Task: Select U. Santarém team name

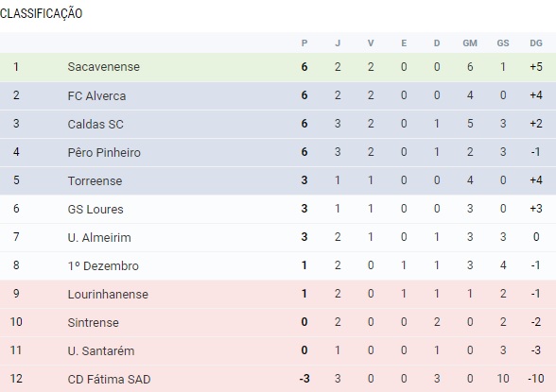Action: tap(101, 350)
